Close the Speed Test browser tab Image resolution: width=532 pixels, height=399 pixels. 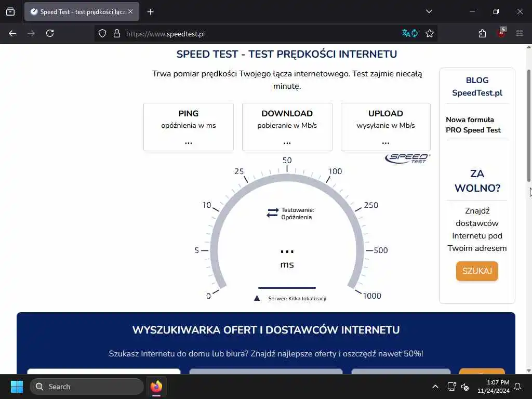130,11
